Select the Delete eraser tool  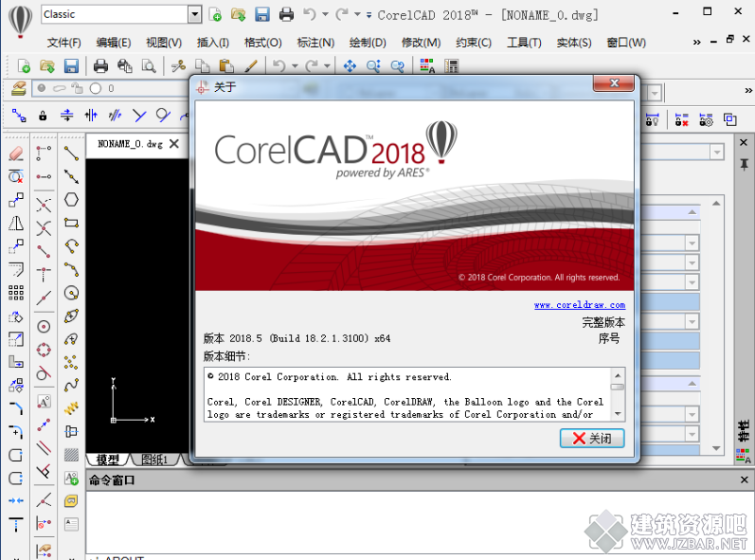[16, 154]
